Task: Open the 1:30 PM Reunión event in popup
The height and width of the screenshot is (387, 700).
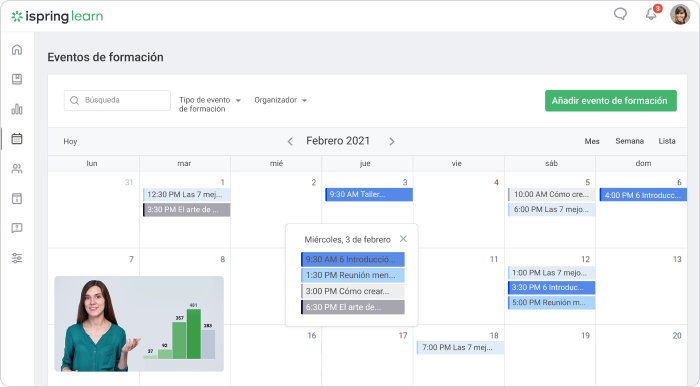Action: click(353, 275)
